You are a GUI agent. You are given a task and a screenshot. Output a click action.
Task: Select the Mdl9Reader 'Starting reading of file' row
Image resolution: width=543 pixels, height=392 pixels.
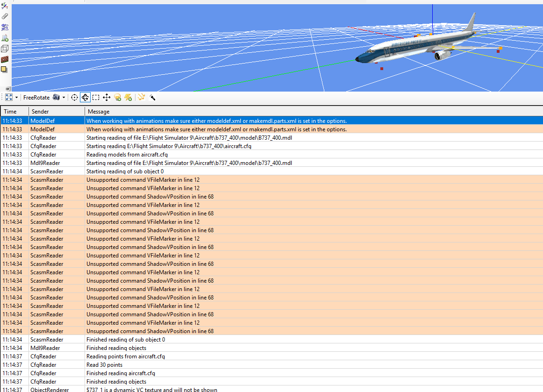point(271,163)
